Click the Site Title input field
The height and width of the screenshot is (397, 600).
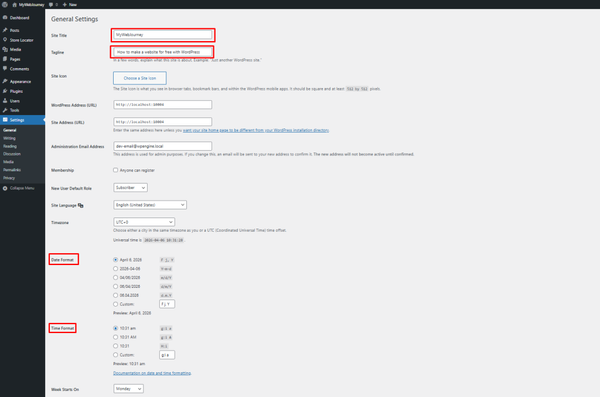click(x=163, y=35)
